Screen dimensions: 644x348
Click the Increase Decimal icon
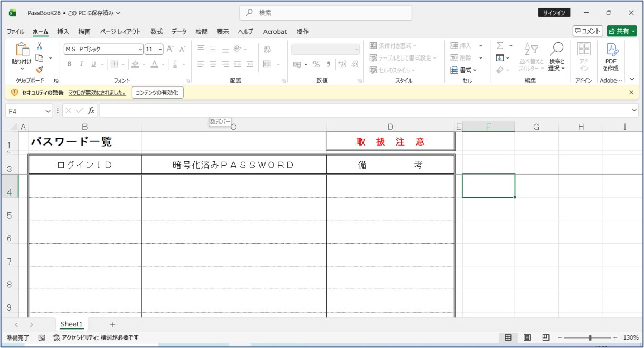342,64
